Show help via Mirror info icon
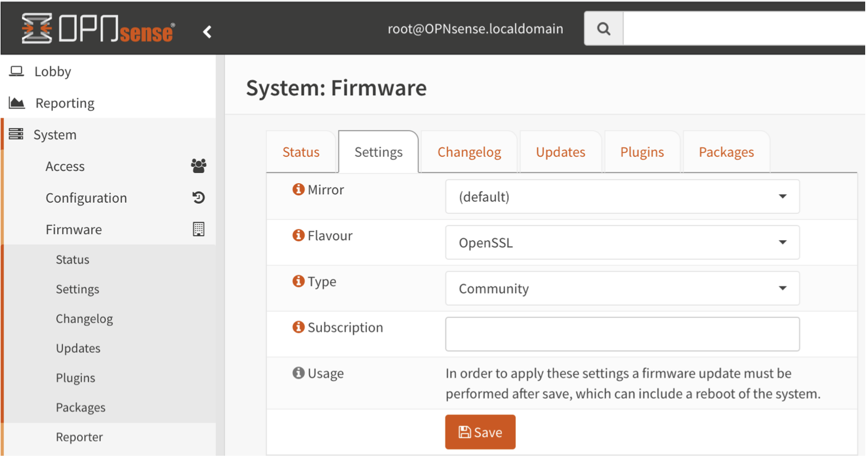Viewport: 868px width, 458px height. (x=298, y=190)
